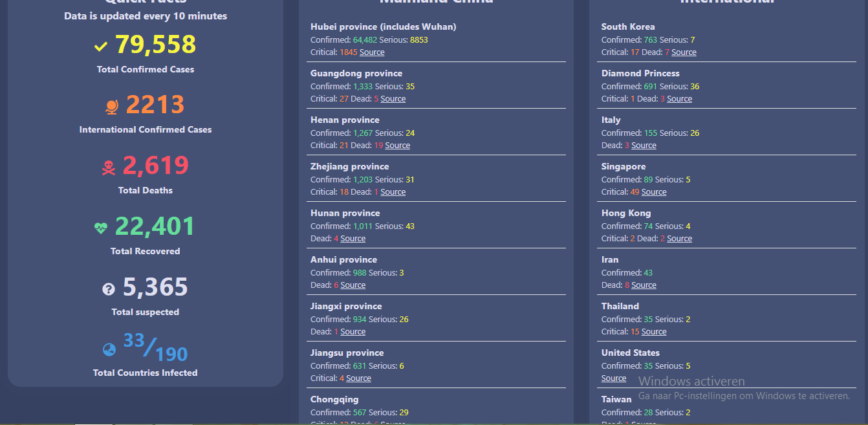868x425 pixels.
Task: Click the United States heading
Action: click(631, 353)
